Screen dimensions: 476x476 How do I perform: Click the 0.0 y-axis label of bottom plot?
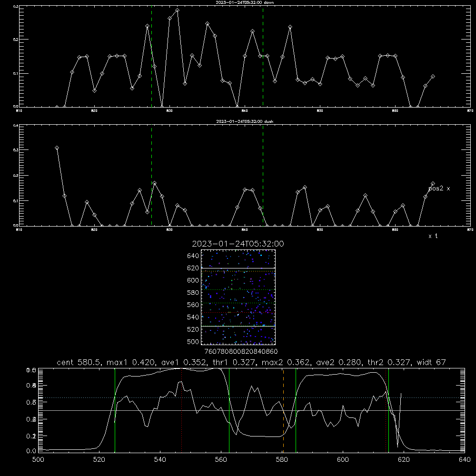31,451
